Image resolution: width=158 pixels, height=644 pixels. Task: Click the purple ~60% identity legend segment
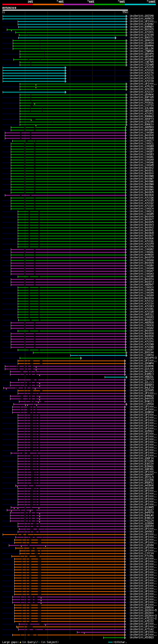(x=79, y=4)
